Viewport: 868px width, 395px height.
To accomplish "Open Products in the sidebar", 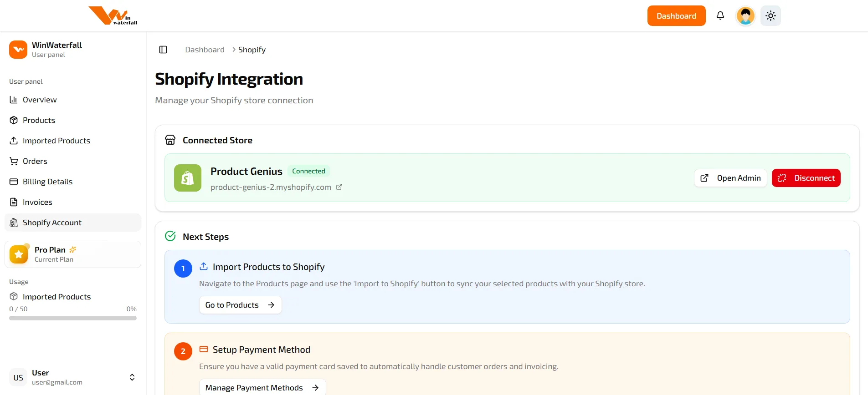I will 73,120.
